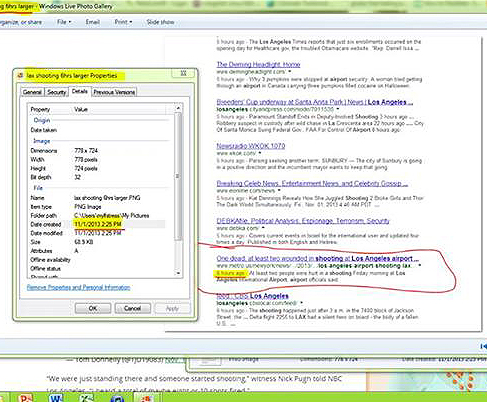Open the Newsradio WKOK 1070 result
This screenshot has width=487, height=402.
tap(251, 146)
